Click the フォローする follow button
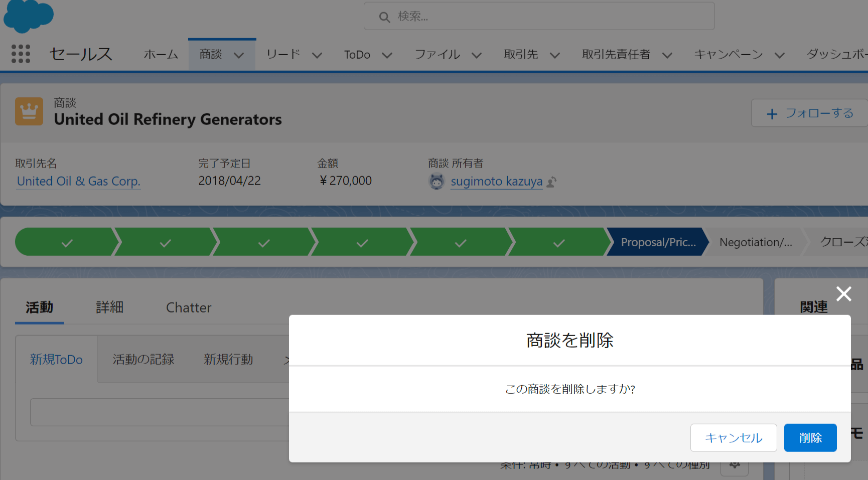This screenshot has height=480, width=868. tap(810, 113)
